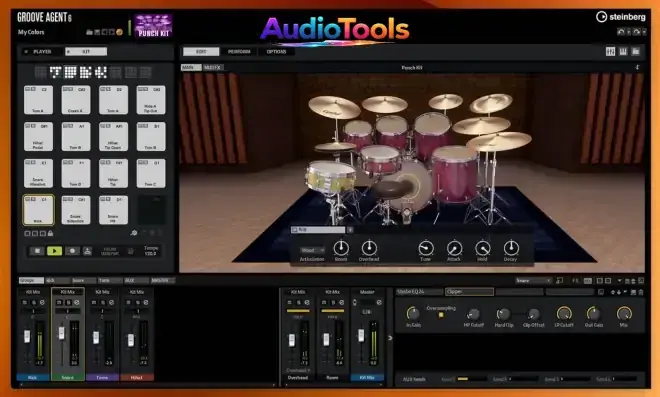Click the Mix knob in Clipper

click(x=624, y=314)
